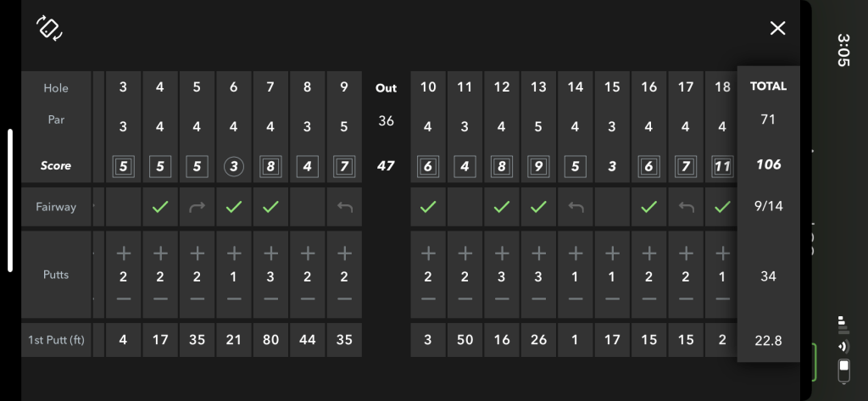Edit the score 9 on hole 13

click(x=538, y=166)
